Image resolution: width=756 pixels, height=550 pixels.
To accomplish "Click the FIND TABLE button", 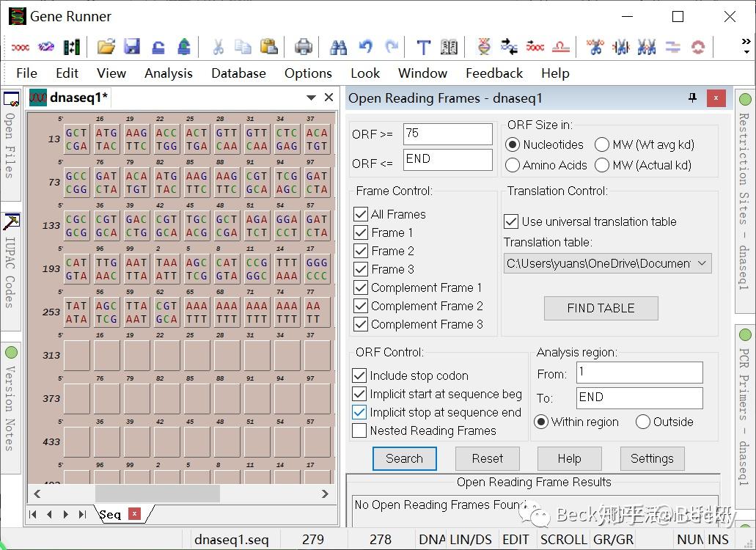I will (601, 308).
